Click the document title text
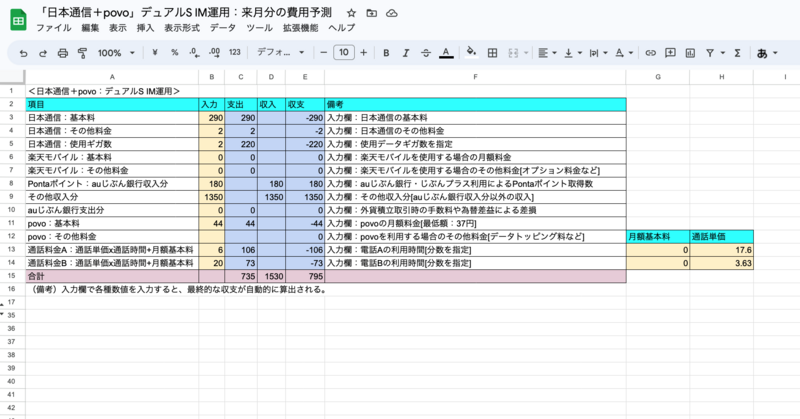The height and width of the screenshot is (419, 800). coord(184,12)
